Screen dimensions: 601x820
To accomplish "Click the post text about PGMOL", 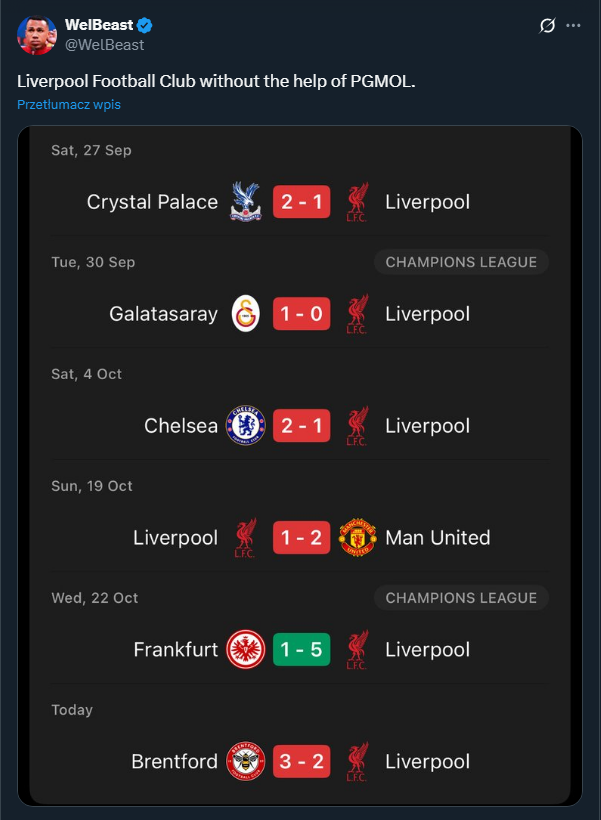I will coord(215,80).
